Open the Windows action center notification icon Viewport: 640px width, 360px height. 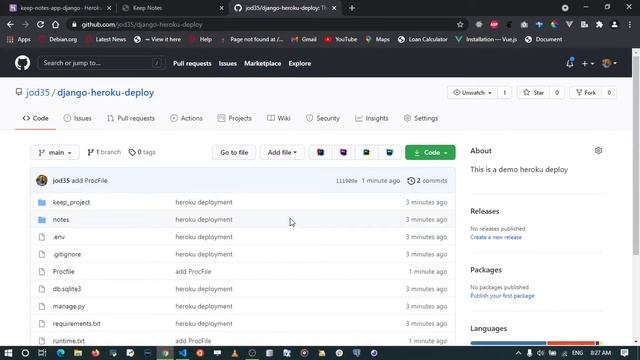(x=624, y=353)
